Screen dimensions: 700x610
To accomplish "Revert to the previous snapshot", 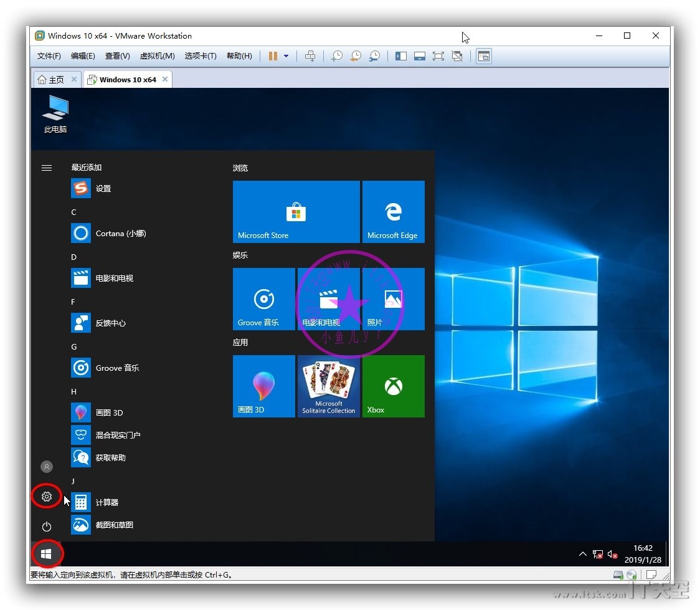I will (356, 56).
